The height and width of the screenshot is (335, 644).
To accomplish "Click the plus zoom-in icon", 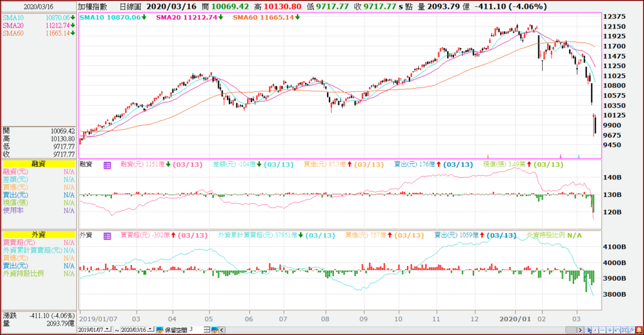I will 610,330.
